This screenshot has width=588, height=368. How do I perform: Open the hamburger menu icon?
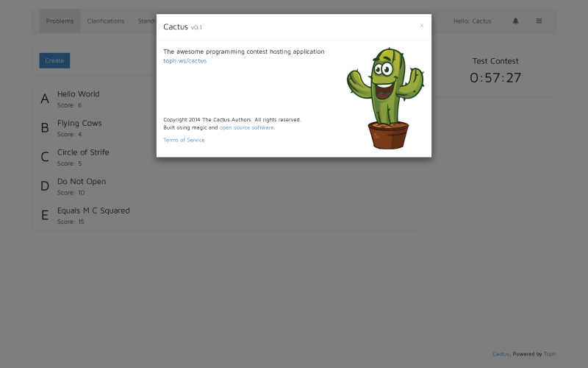(539, 21)
